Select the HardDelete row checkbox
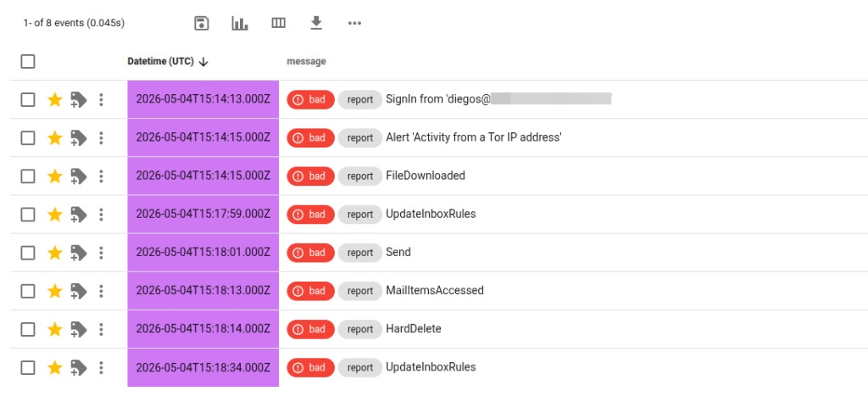 click(x=28, y=329)
